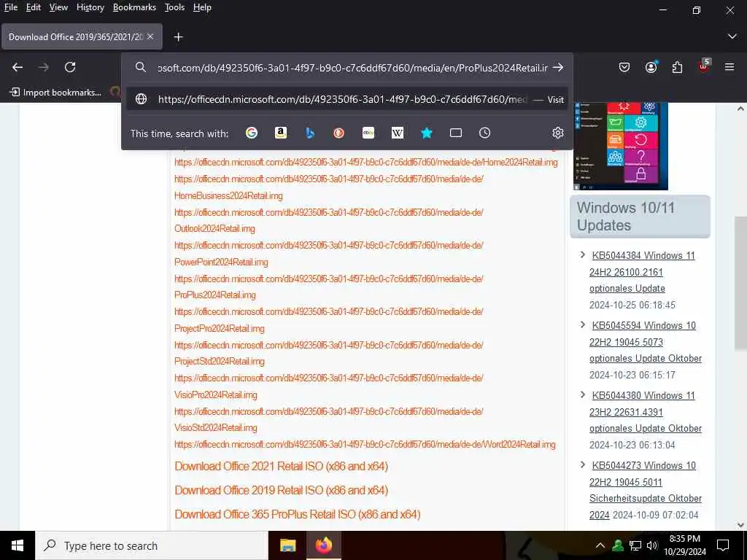Open the VisioStd2024Retail.img link

[329, 419]
